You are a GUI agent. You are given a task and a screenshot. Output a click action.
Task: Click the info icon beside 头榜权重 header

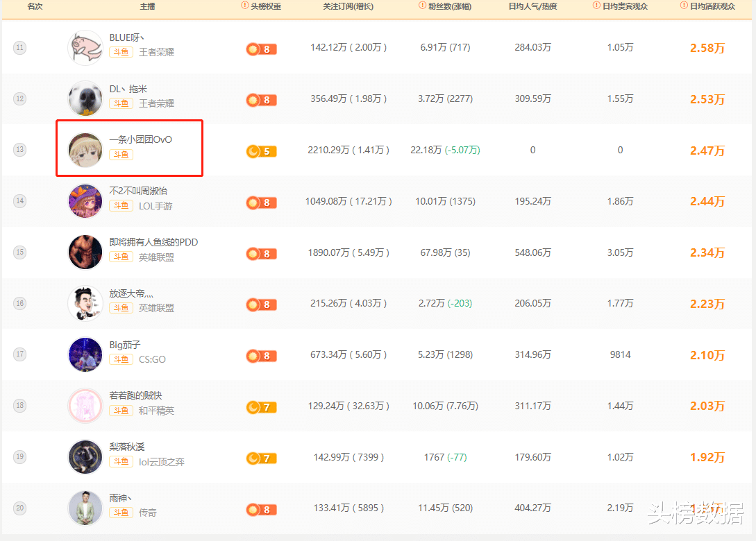coord(245,6)
